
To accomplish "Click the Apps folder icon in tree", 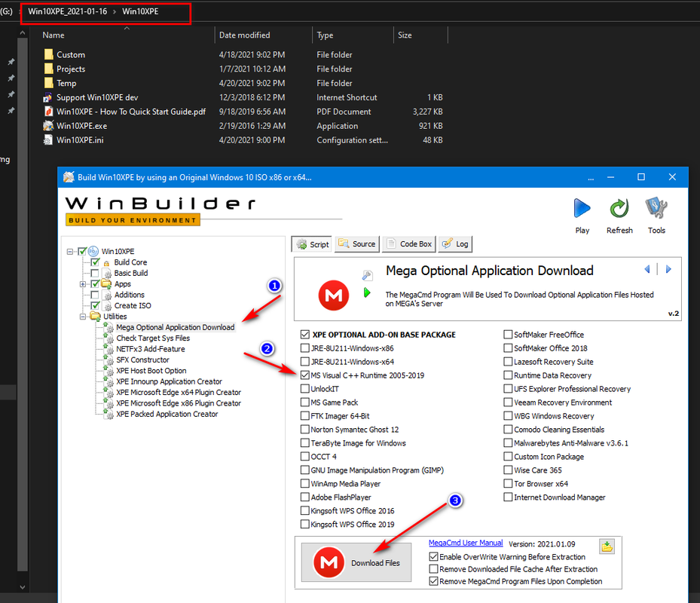I will click(106, 283).
